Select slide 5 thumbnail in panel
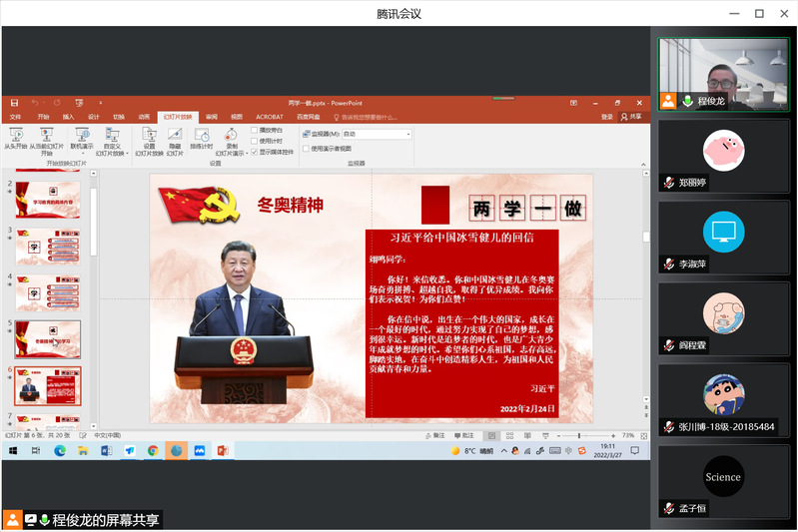The width and height of the screenshot is (798, 532). (47, 339)
